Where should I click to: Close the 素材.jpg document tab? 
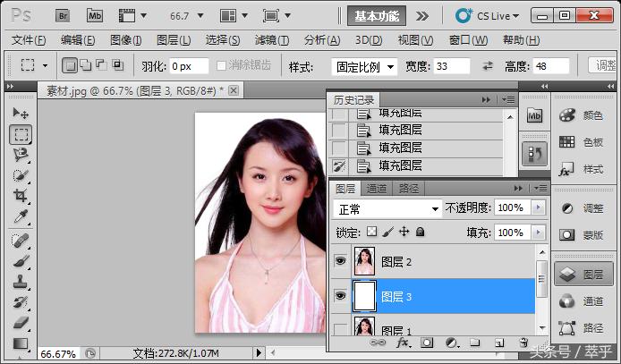click(234, 90)
